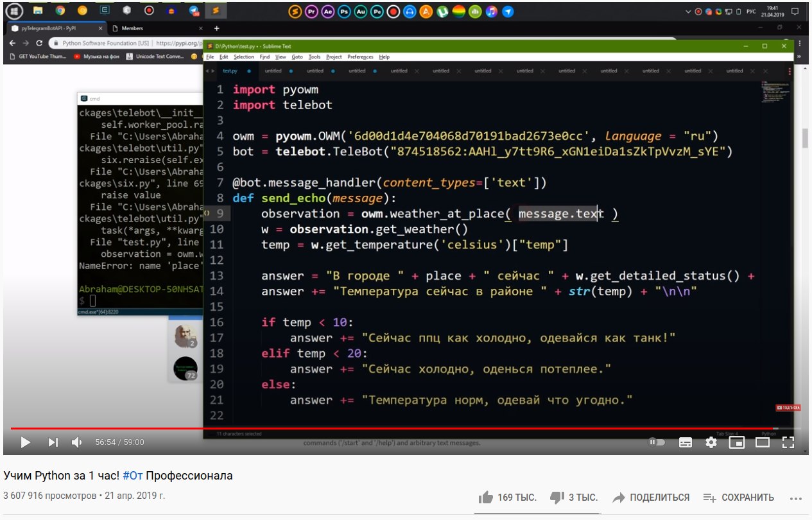812x520 pixels.
Task: Launch the Photoshop (Ps) shortcut
Action: pyautogui.click(x=344, y=11)
